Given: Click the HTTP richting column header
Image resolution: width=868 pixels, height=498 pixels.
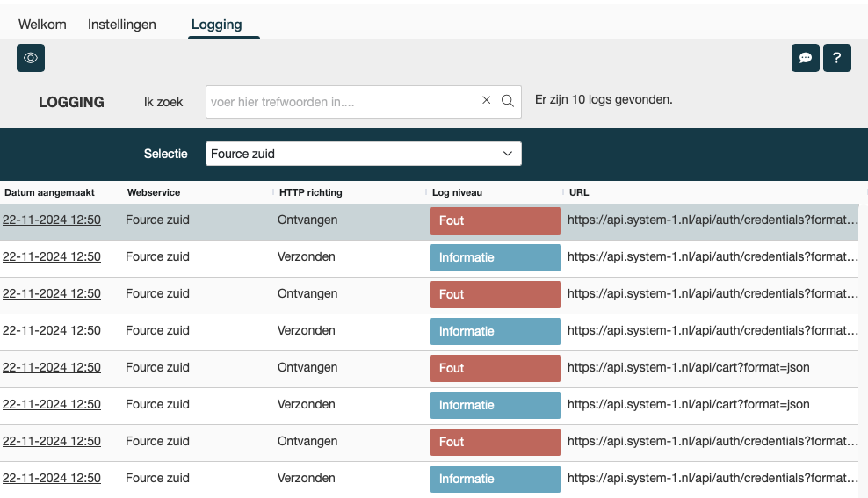Looking at the screenshot, I should [x=310, y=192].
